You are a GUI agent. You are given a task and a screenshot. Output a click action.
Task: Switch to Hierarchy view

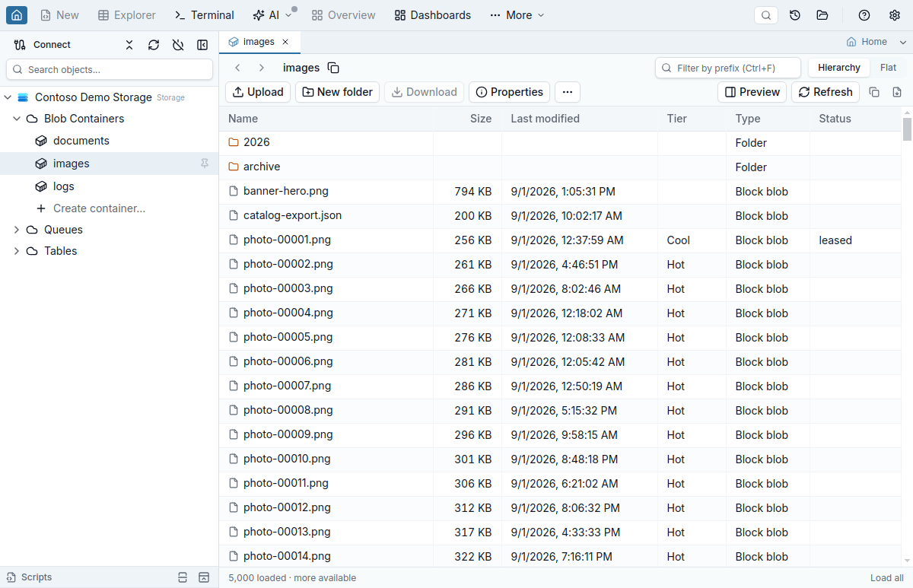839,68
